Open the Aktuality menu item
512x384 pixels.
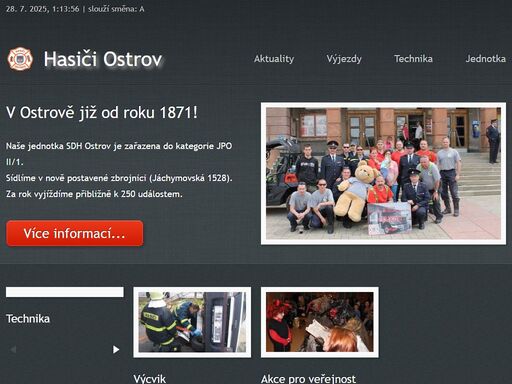(x=274, y=59)
